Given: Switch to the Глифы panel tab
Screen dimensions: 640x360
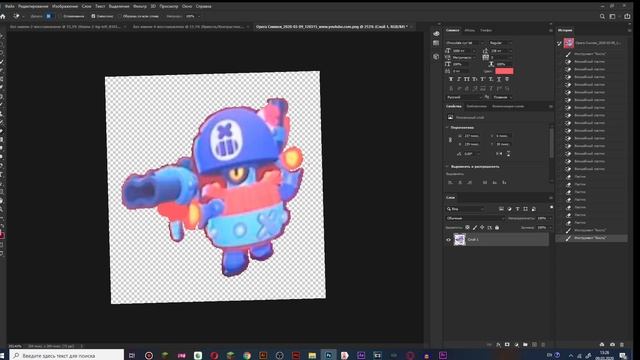Looking at the screenshot, I should point(486,30).
